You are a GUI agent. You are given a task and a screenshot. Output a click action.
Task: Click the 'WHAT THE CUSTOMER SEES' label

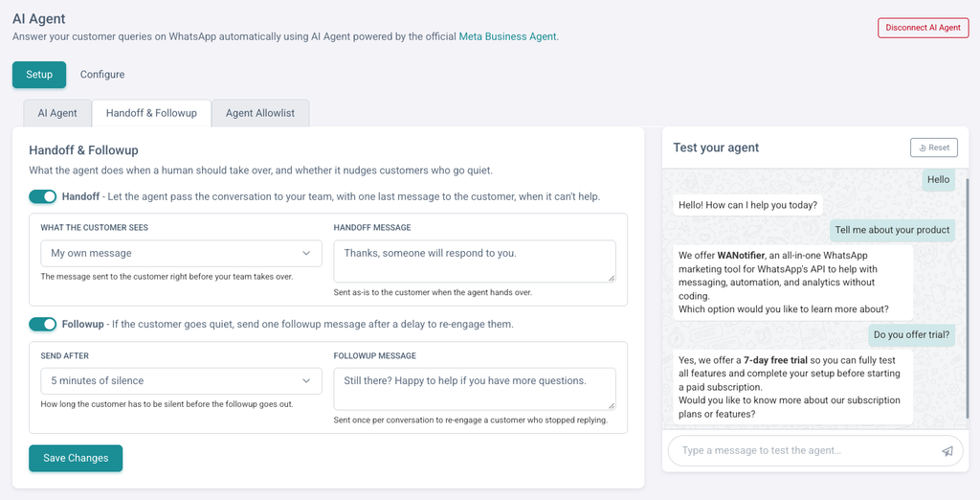95,228
